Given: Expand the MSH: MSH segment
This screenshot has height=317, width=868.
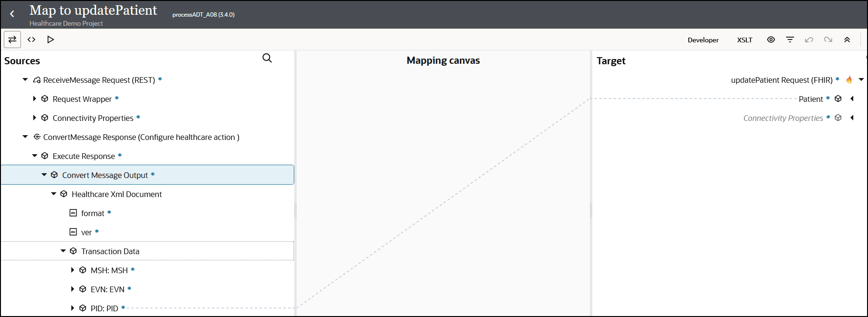Looking at the screenshot, I should coord(72,270).
